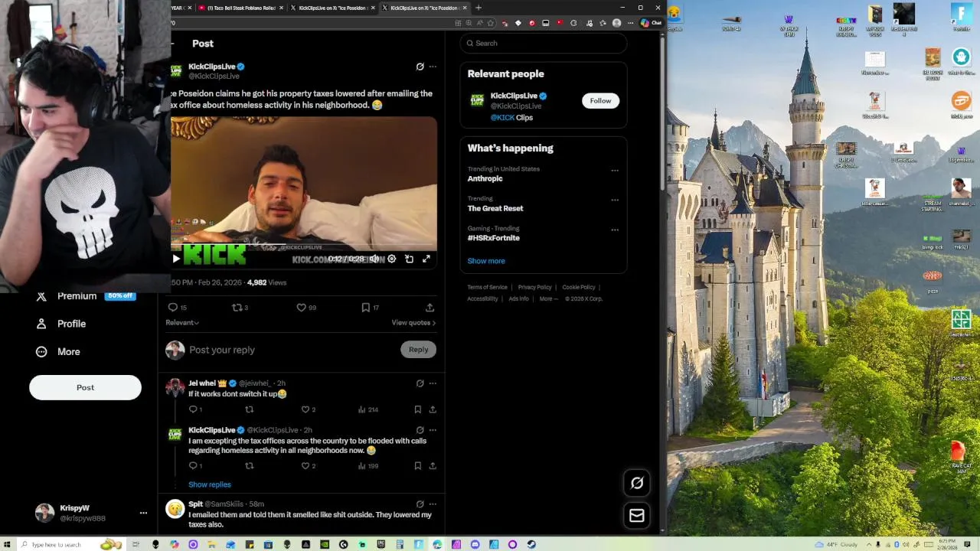
Task: Expand the video to fullscreen
Action: tap(426, 259)
